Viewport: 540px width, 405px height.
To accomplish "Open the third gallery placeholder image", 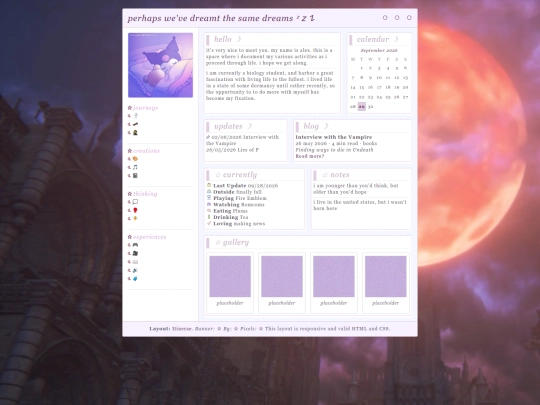I will coord(334,276).
